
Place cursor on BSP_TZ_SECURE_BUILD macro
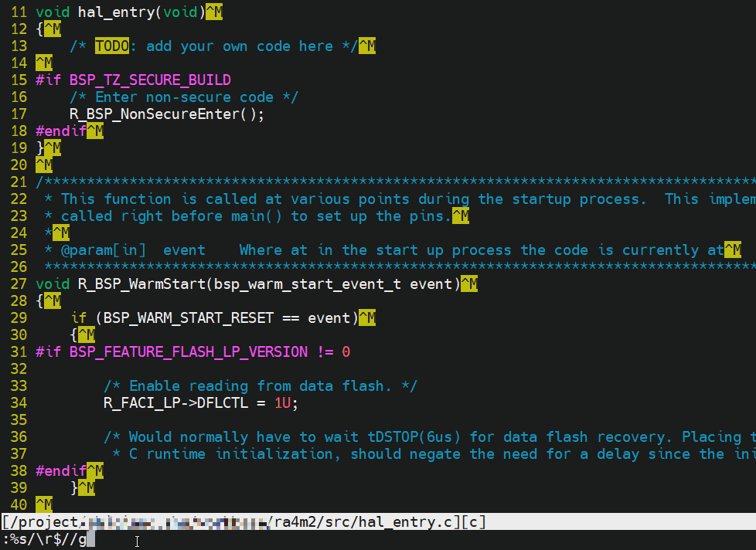click(x=150, y=80)
